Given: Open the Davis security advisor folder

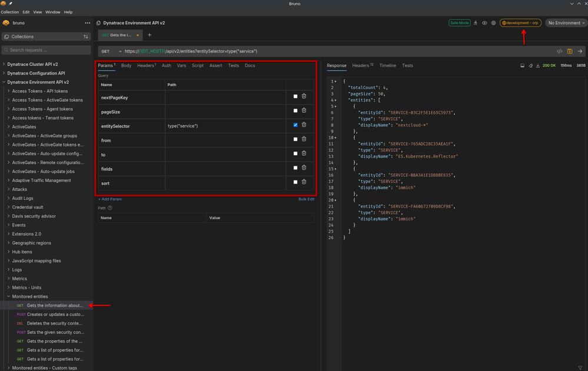Looking at the screenshot, I should coord(34,216).
